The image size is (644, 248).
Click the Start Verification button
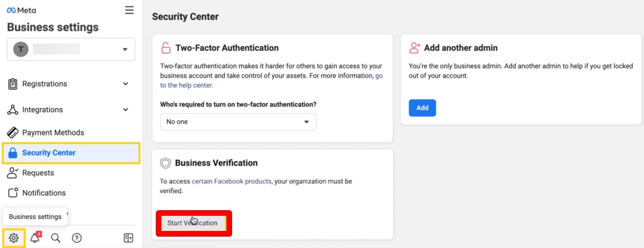pyautogui.click(x=194, y=223)
